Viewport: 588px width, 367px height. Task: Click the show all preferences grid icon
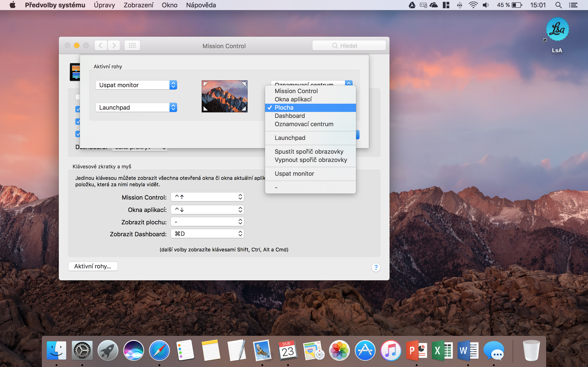[x=132, y=46]
